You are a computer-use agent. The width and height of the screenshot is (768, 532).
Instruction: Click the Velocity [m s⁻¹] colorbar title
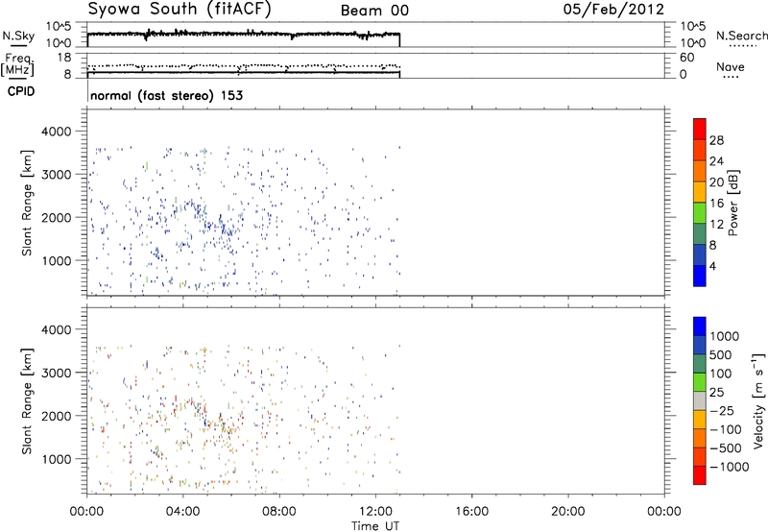[x=758, y=399]
